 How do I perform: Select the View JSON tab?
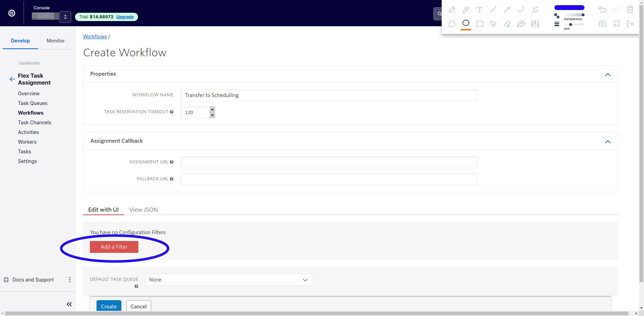pos(144,210)
